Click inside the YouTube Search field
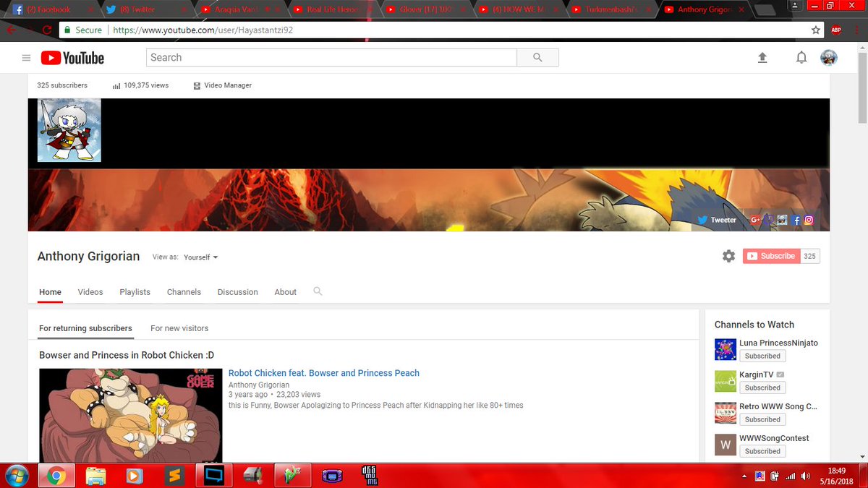This screenshot has height=488, width=868. pyautogui.click(x=331, y=58)
